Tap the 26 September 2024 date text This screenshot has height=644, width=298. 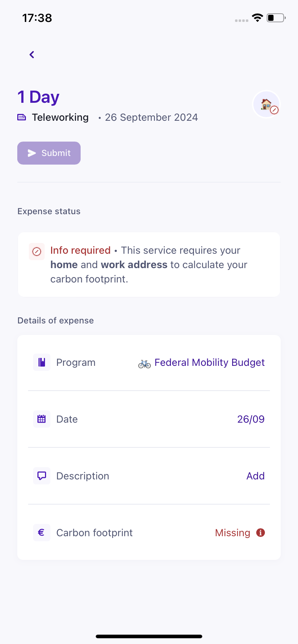tap(151, 117)
